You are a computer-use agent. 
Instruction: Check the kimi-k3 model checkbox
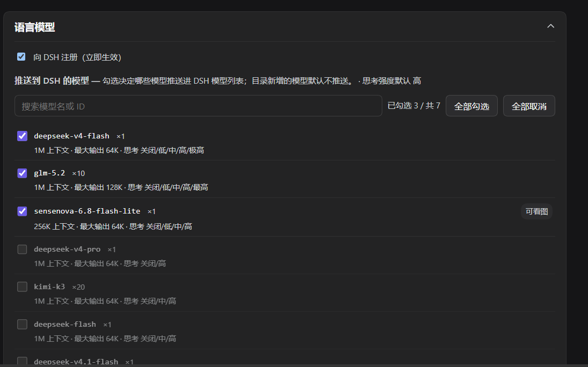point(22,287)
